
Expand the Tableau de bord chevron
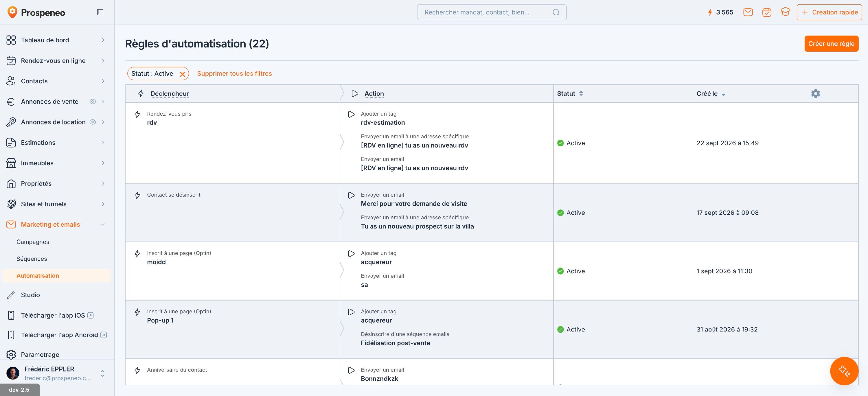tap(103, 40)
